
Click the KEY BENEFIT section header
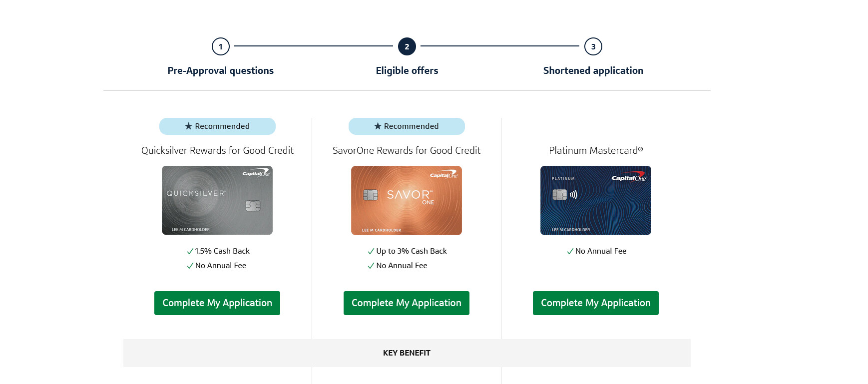[407, 353]
